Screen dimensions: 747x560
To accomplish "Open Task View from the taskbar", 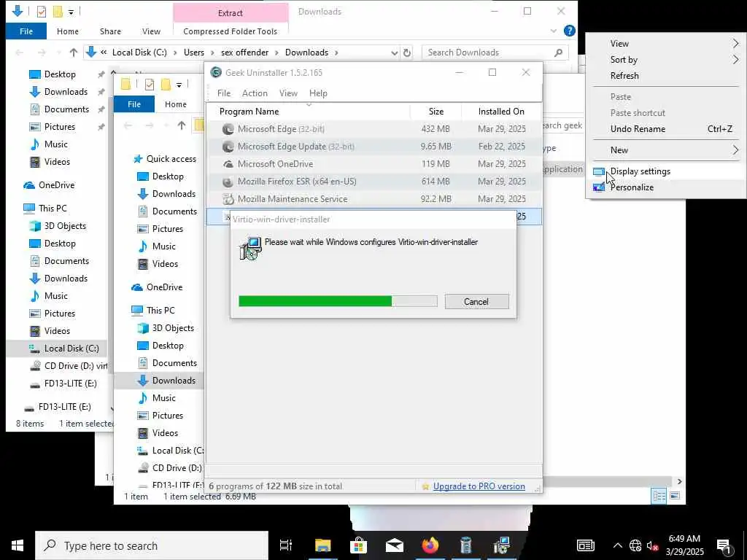I will [x=286, y=545].
